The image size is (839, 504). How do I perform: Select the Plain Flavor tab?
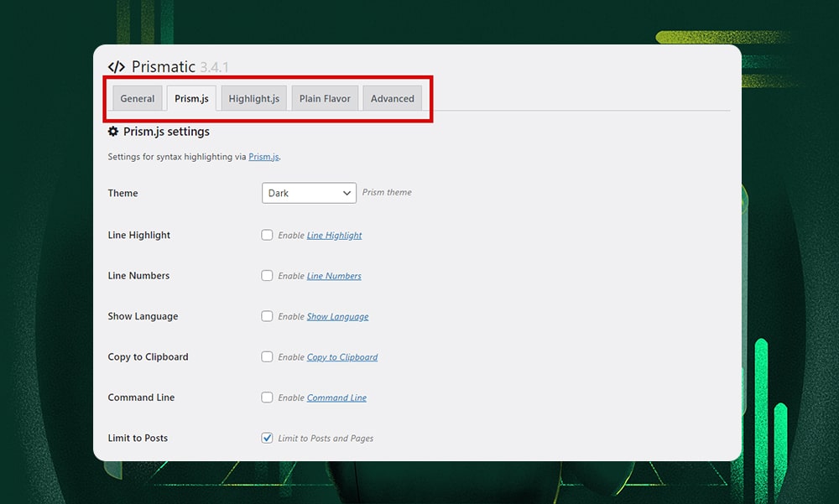click(325, 98)
